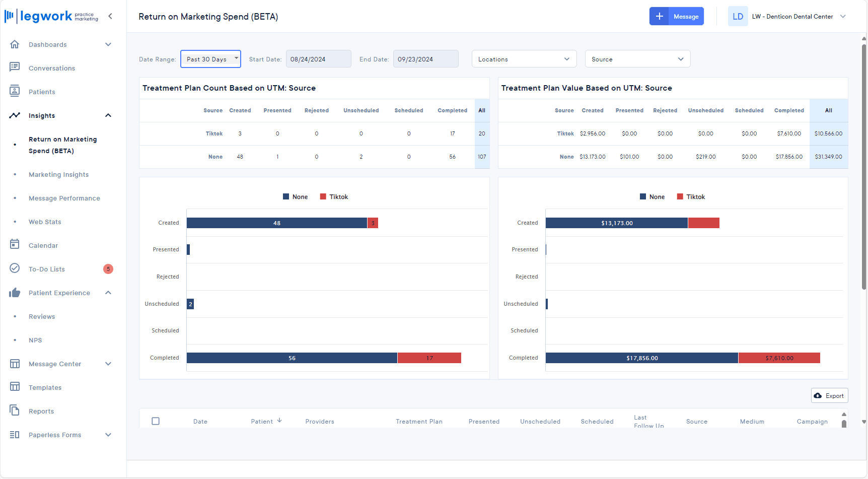Screen dimensions: 868x479
Task: Collapse the sidebar with the arrow icon
Action: (110, 16)
